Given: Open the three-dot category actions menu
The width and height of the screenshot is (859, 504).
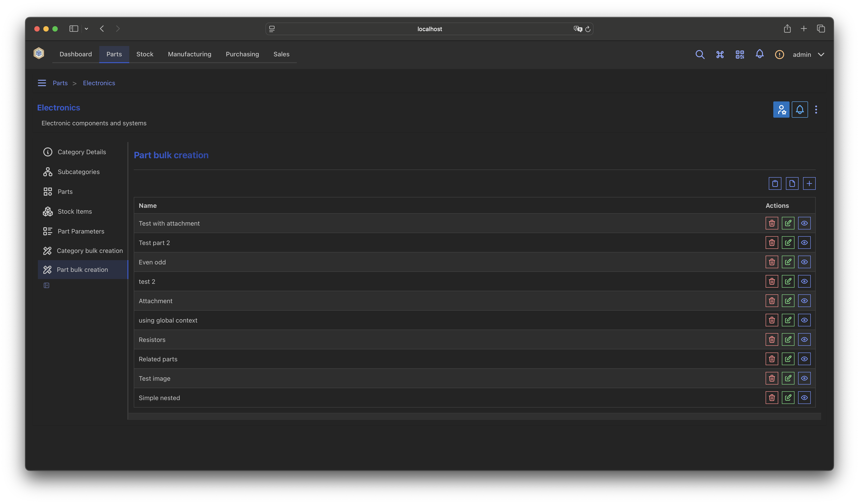Looking at the screenshot, I should [x=816, y=110].
